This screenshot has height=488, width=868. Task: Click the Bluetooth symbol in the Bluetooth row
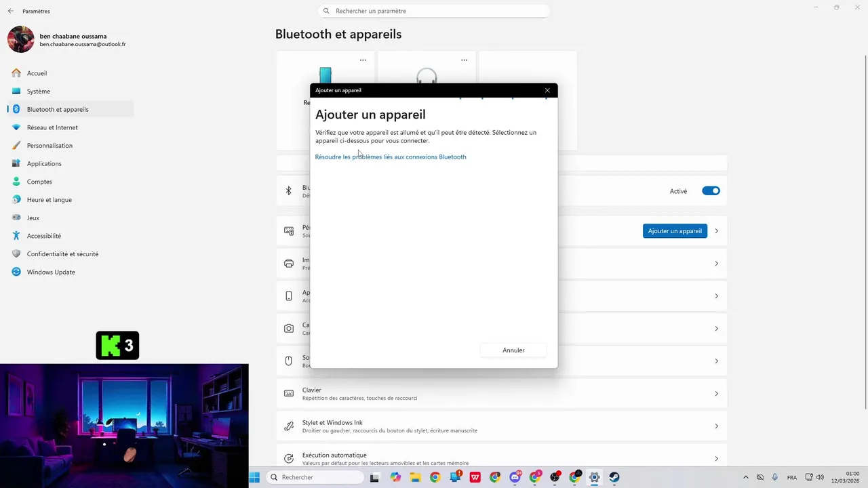(288, 191)
